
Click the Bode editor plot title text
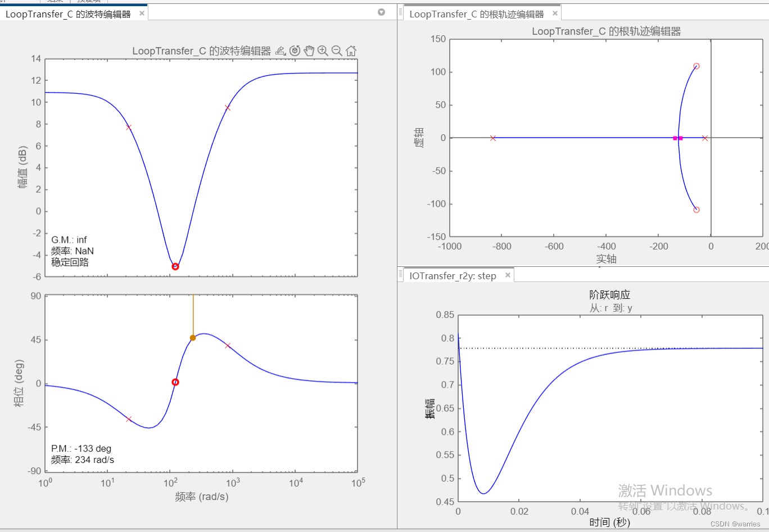202,51
